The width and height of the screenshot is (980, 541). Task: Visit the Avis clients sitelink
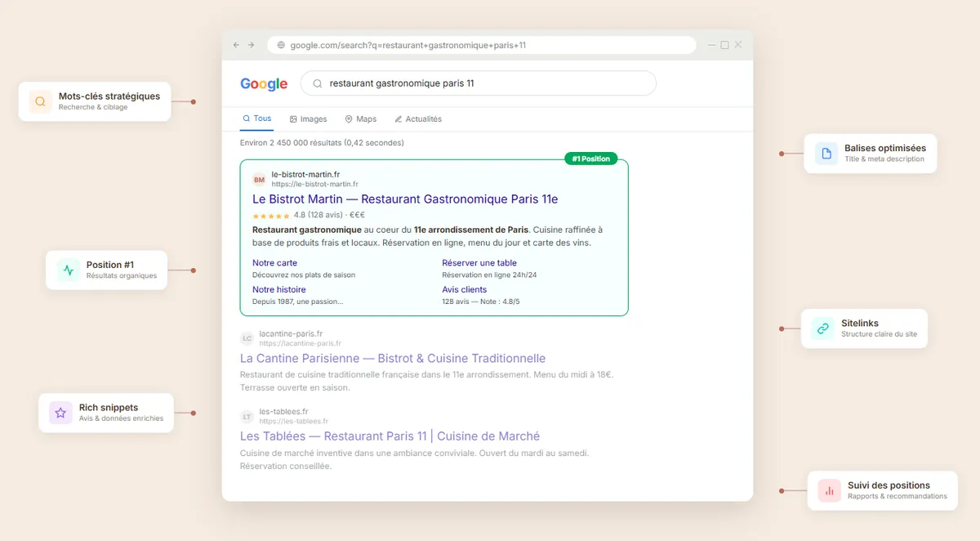coord(464,289)
